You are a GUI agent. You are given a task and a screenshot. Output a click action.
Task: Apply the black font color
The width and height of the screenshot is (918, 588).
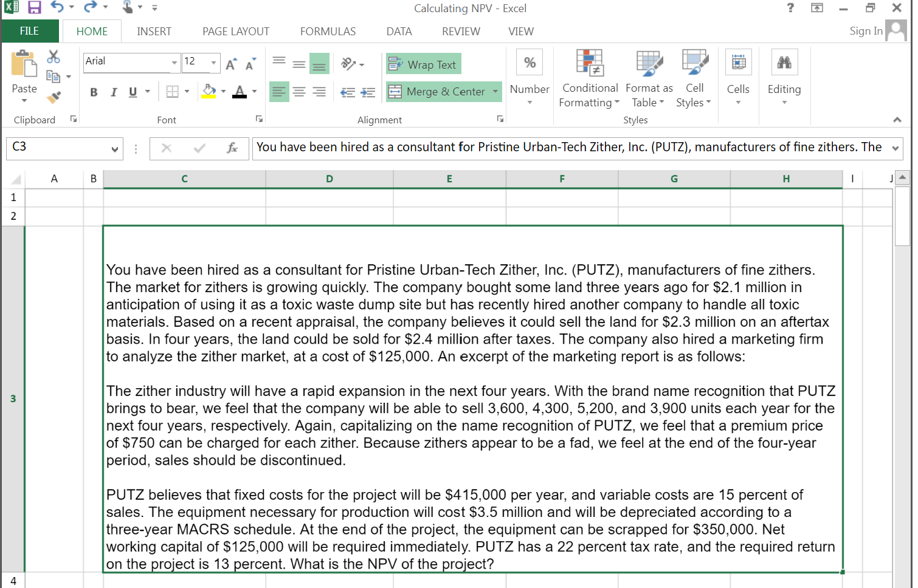(x=240, y=92)
